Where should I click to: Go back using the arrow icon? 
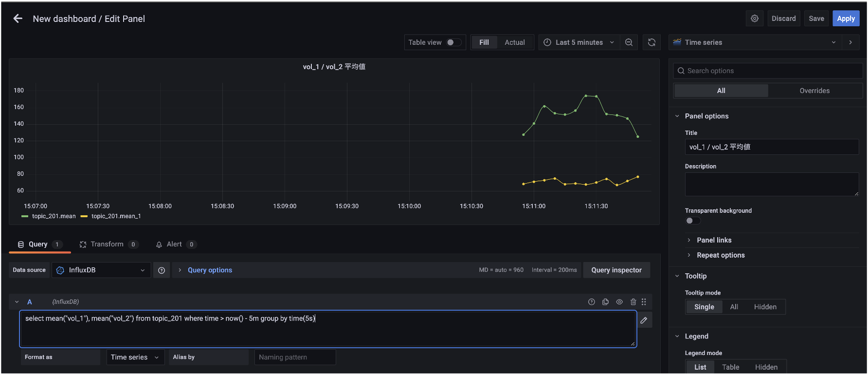(18, 19)
